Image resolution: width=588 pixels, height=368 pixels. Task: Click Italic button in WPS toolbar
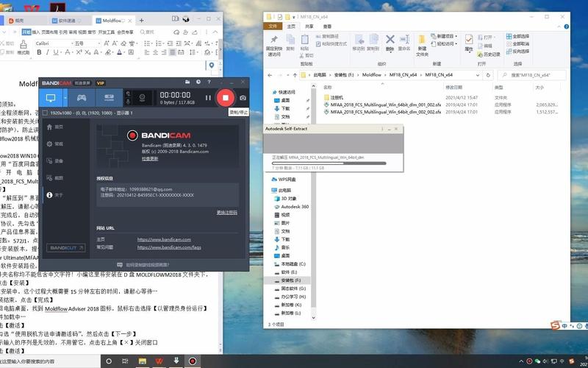48,52
